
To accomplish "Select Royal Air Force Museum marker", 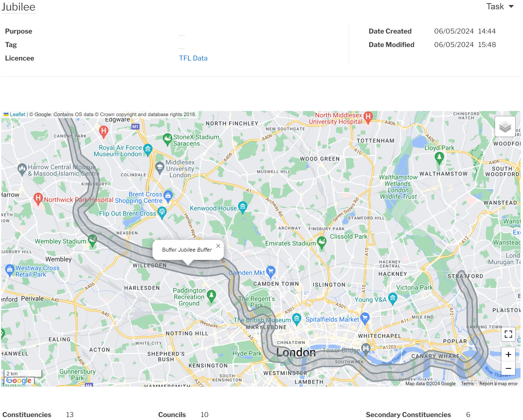I will [x=148, y=150].
